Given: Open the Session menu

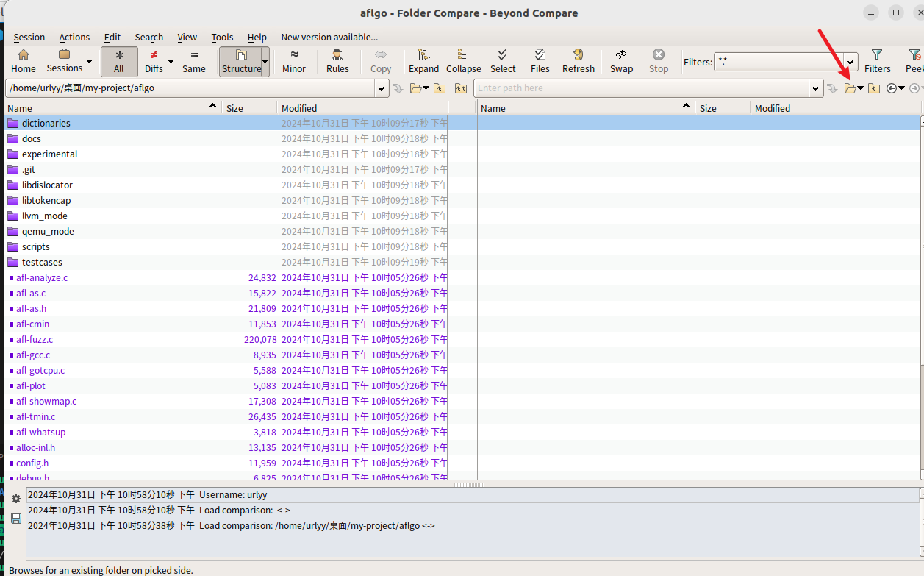Looking at the screenshot, I should pos(29,37).
